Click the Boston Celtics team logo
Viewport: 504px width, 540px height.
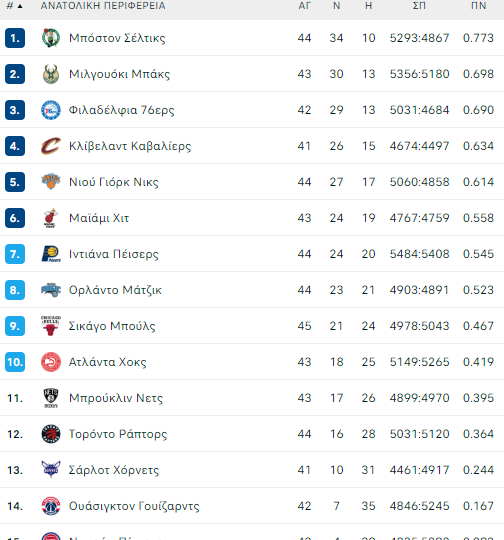click(x=51, y=38)
